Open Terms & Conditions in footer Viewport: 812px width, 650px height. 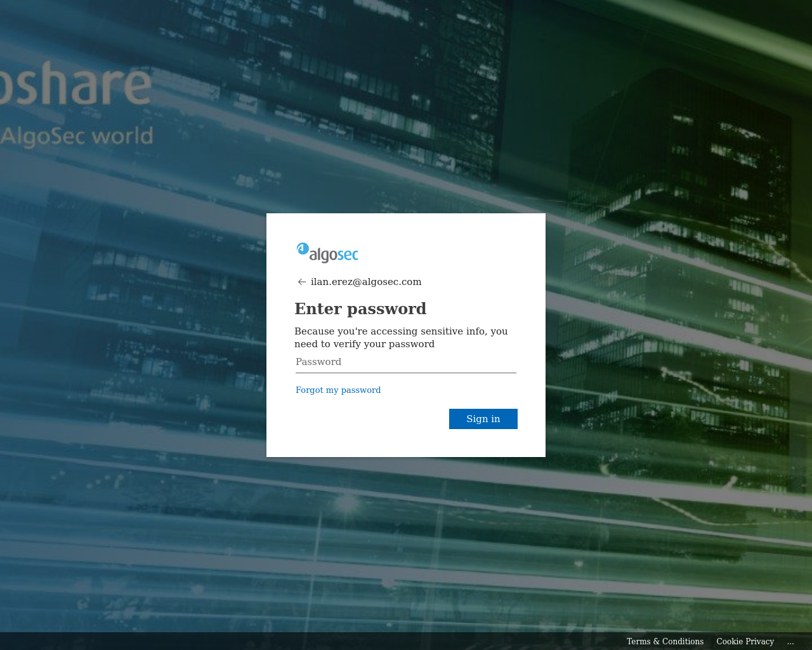[665, 642]
